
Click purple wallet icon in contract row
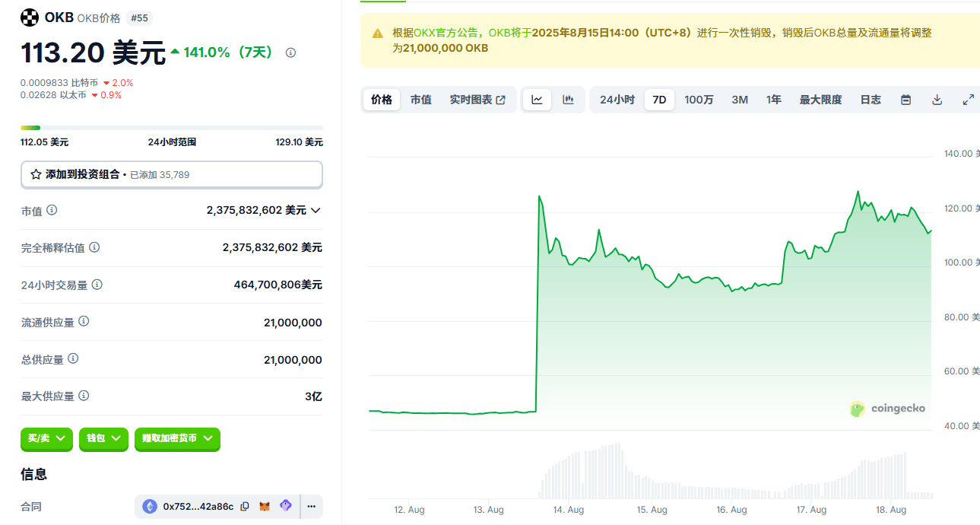[x=286, y=506]
